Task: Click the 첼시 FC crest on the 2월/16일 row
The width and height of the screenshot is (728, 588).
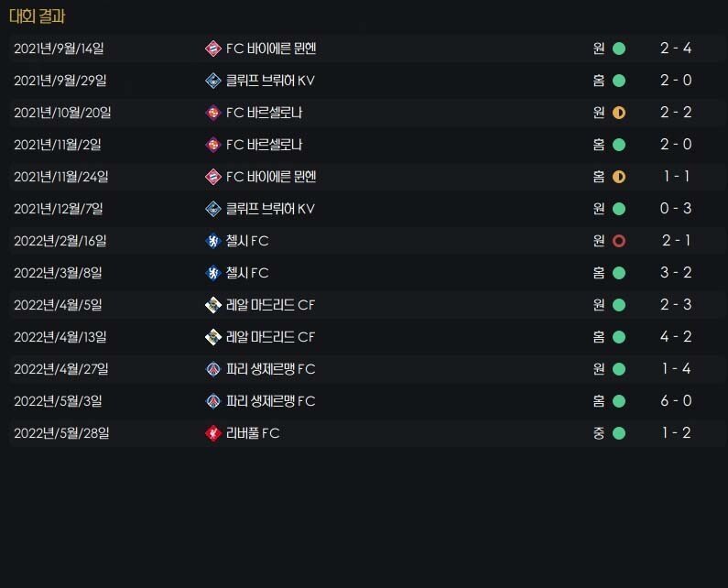Action: pyautogui.click(x=213, y=241)
